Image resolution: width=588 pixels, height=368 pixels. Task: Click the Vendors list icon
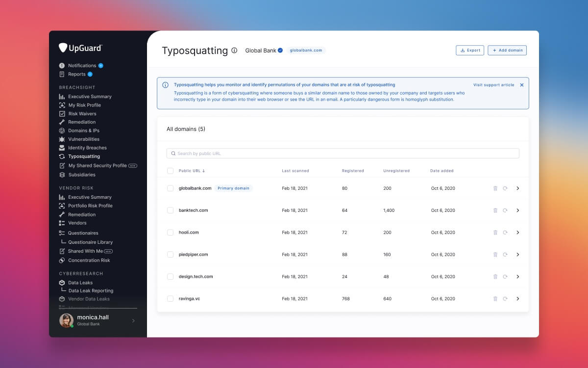tap(62, 223)
